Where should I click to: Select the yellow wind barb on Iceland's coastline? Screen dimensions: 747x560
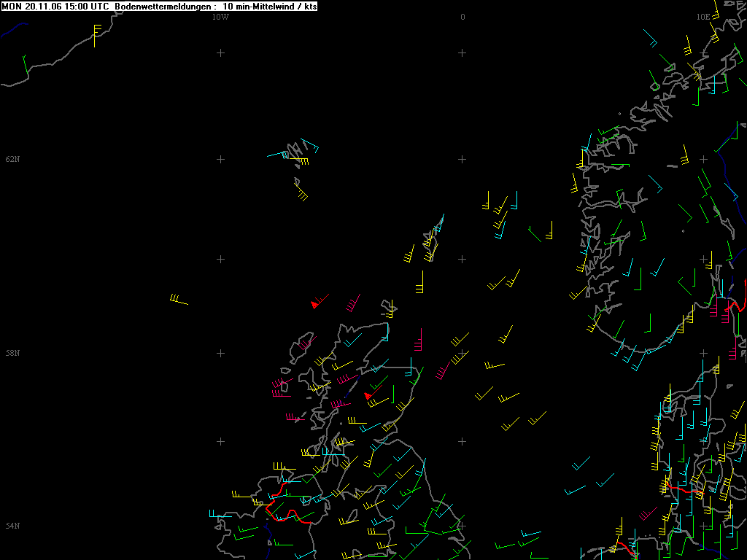(96, 33)
